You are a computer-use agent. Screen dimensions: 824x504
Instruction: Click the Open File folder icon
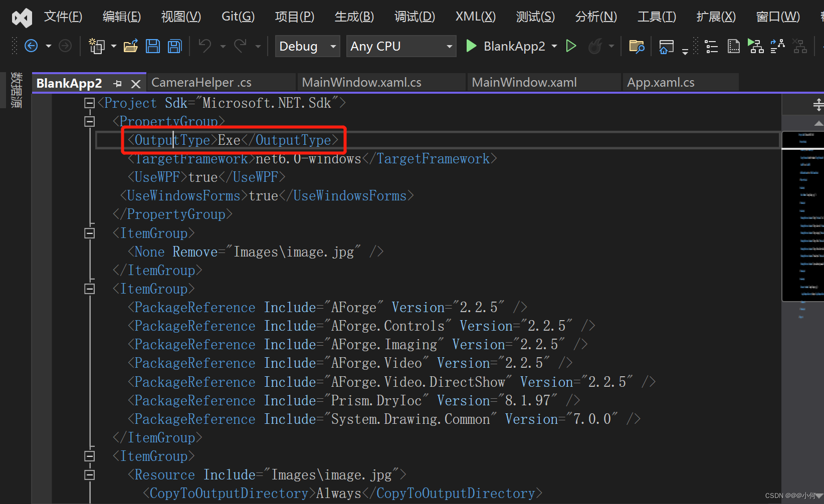tap(131, 46)
